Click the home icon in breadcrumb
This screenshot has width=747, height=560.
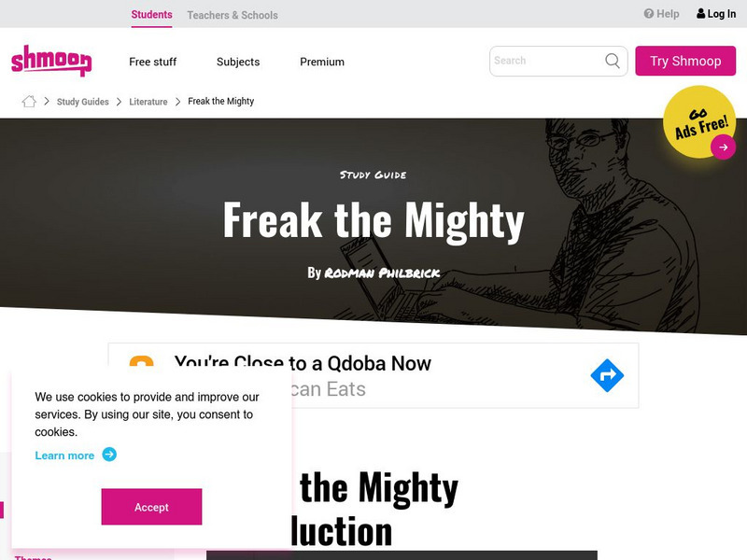[x=29, y=101]
